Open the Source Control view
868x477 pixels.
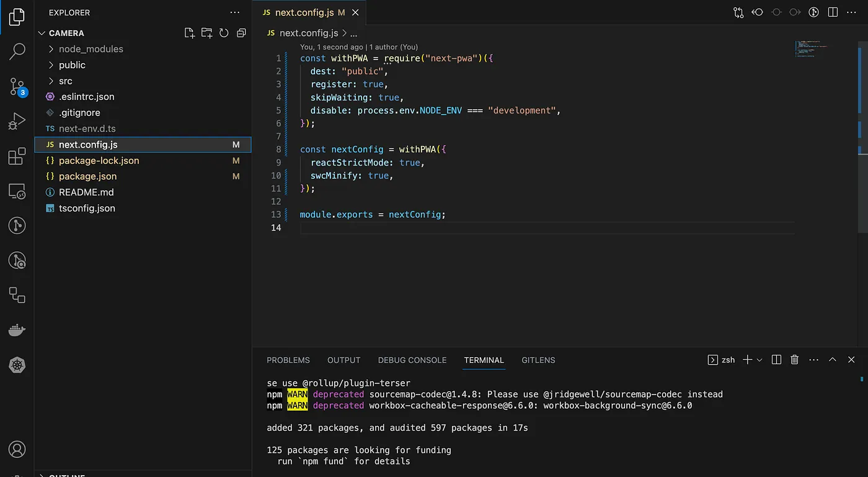click(16, 87)
